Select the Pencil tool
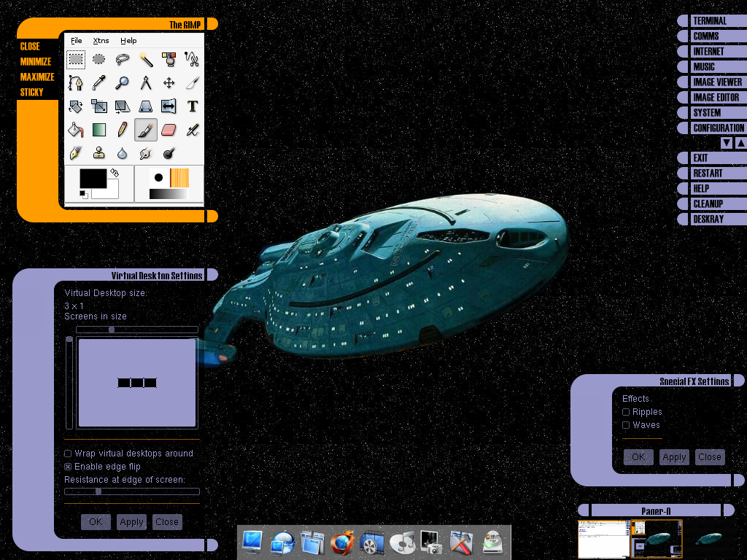The height and width of the screenshot is (560, 747). point(123,130)
